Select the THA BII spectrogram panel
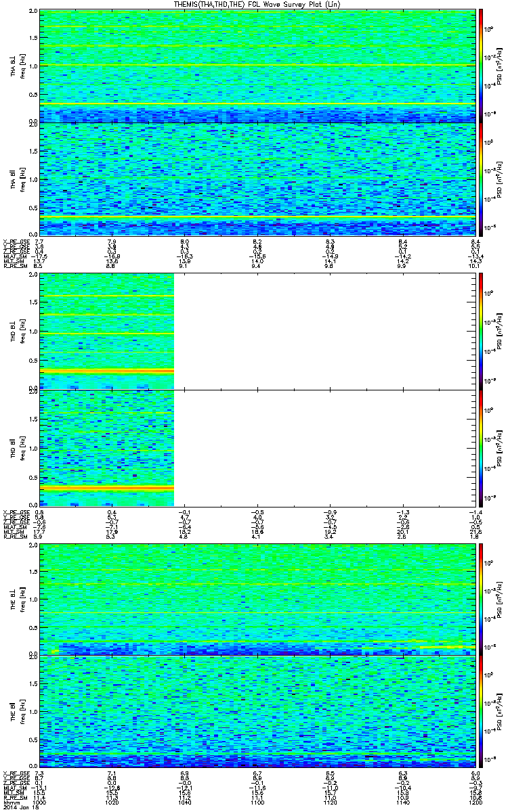Image resolution: width=508 pixels, height=812 pixels. (x=257, y=179)
